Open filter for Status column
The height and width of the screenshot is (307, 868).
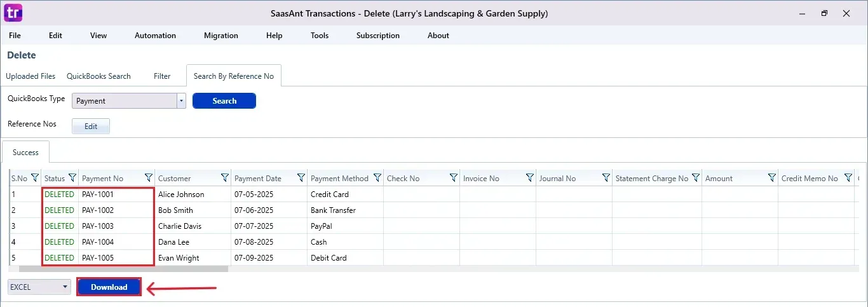point(72,178)
